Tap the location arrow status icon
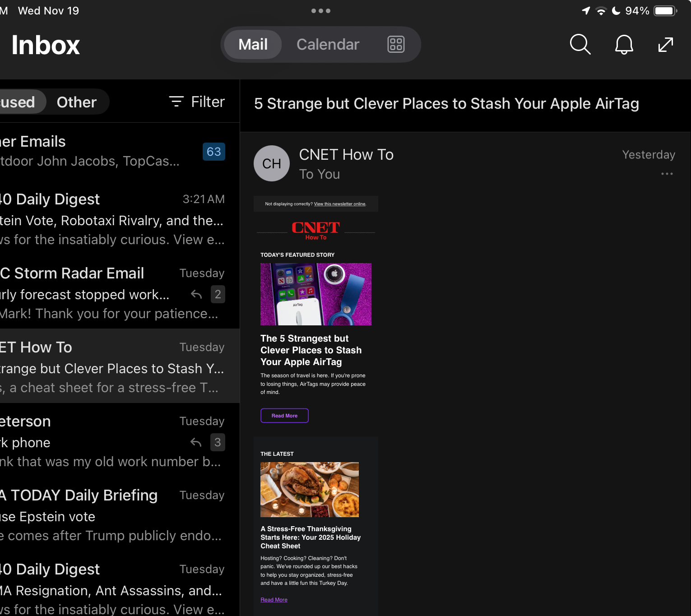This screenshot has height=616, width=691. click(586, 11)
